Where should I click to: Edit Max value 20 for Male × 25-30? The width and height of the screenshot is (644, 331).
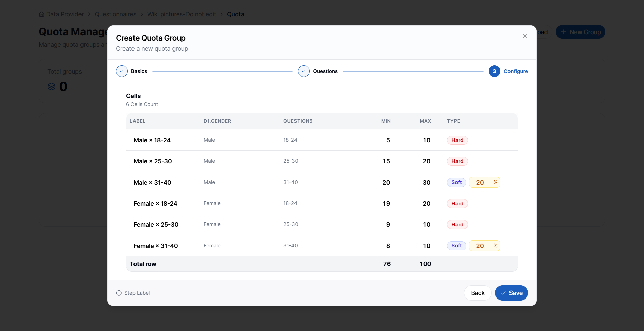pos(427,161)
